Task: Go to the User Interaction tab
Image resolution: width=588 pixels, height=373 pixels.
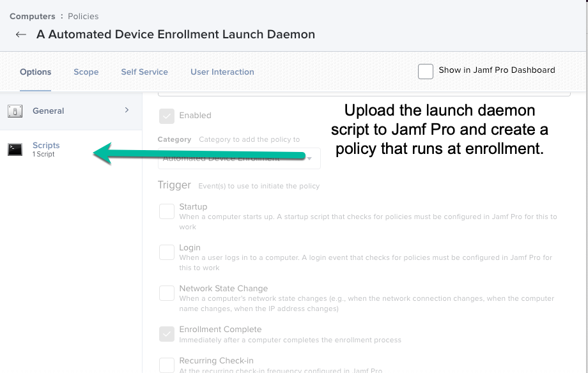Action: click(x=222, y=72)
